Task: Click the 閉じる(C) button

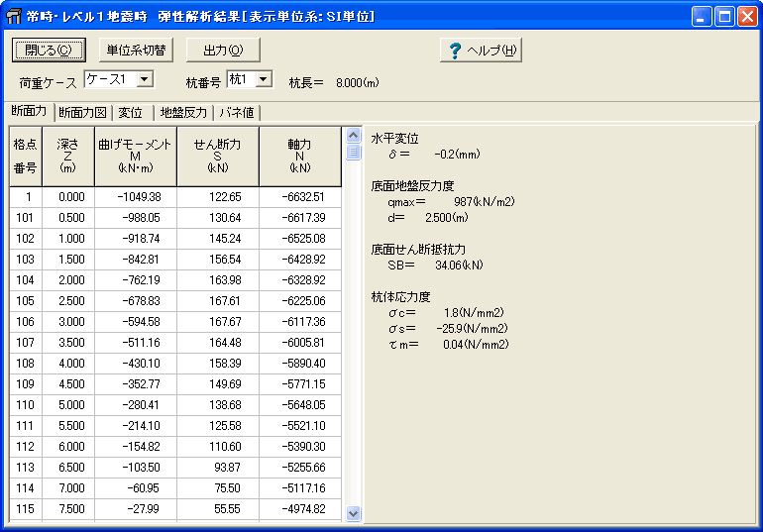Action: click(x=49, y=51)
